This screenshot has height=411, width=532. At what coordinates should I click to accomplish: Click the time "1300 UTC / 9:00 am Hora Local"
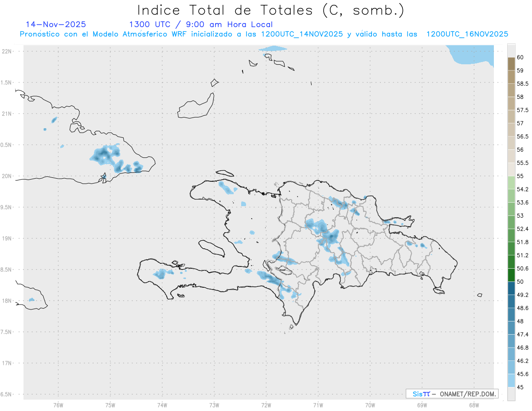(201, 25)
